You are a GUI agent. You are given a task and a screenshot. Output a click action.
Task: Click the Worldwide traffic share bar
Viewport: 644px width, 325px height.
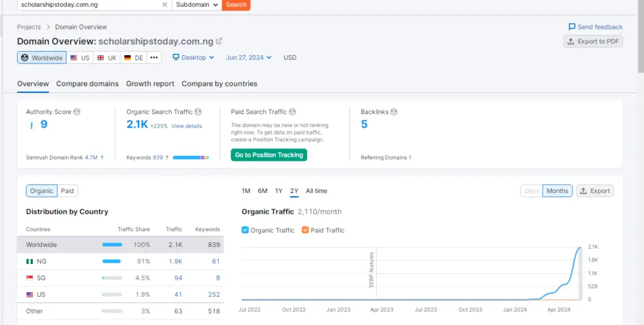(x=112, y=245)
